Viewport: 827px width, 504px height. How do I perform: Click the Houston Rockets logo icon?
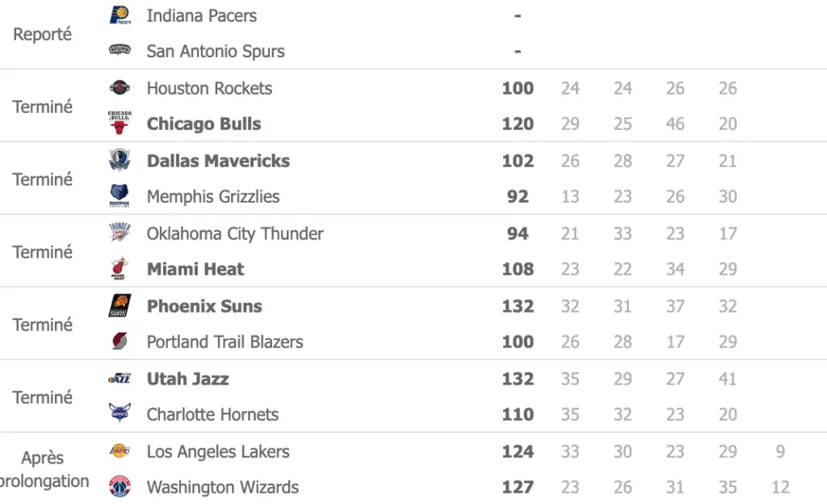(x=120, y=88)
